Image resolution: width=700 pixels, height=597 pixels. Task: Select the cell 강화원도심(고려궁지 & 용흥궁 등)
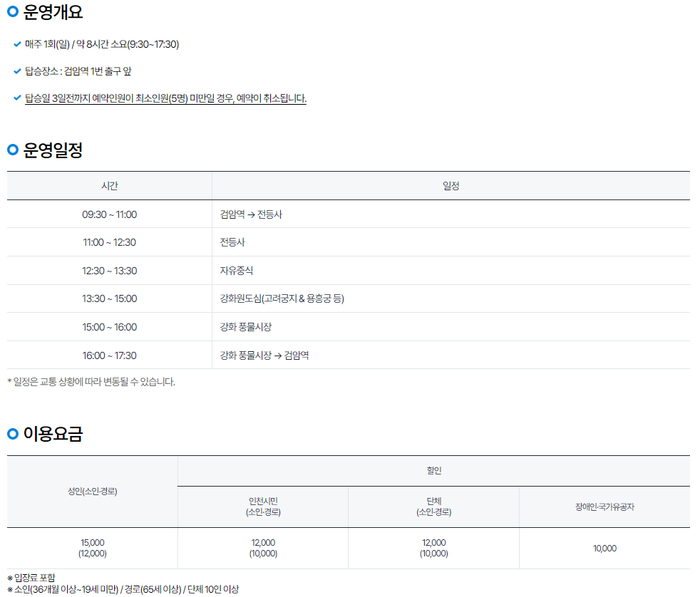click(451, 298)
